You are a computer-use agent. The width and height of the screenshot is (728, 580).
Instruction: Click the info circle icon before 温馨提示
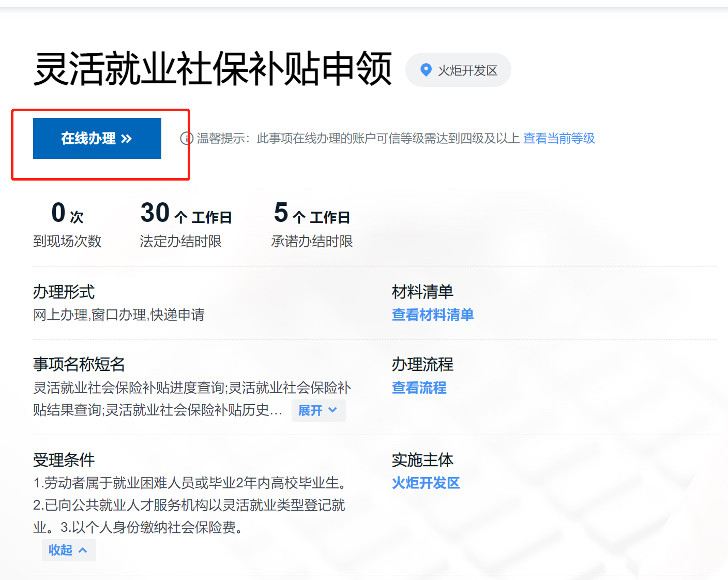tap(186, 138)
